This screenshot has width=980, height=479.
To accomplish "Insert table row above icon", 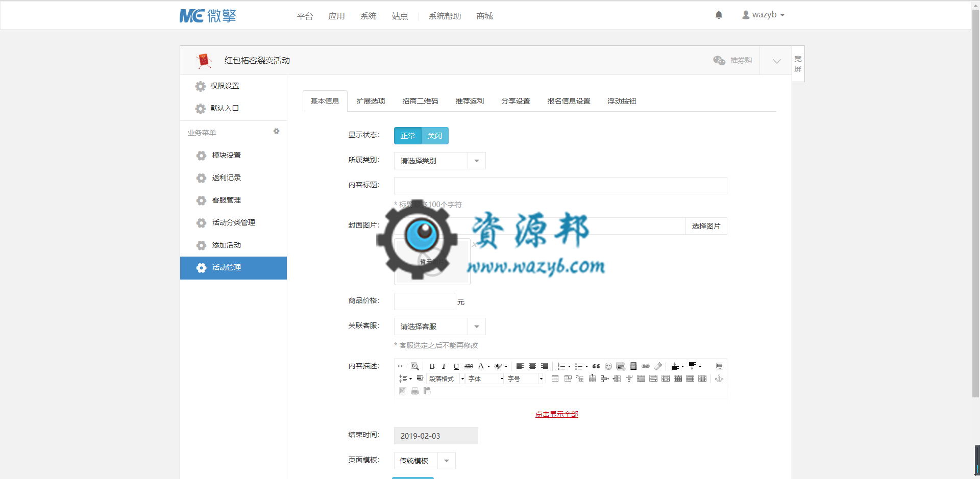I will point(592,379).
